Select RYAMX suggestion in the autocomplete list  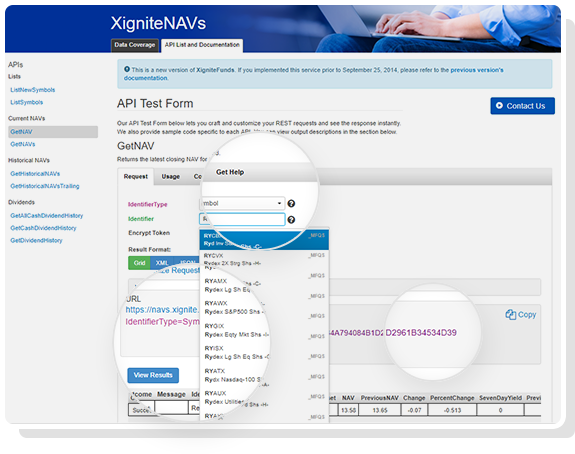click(264, 285)
